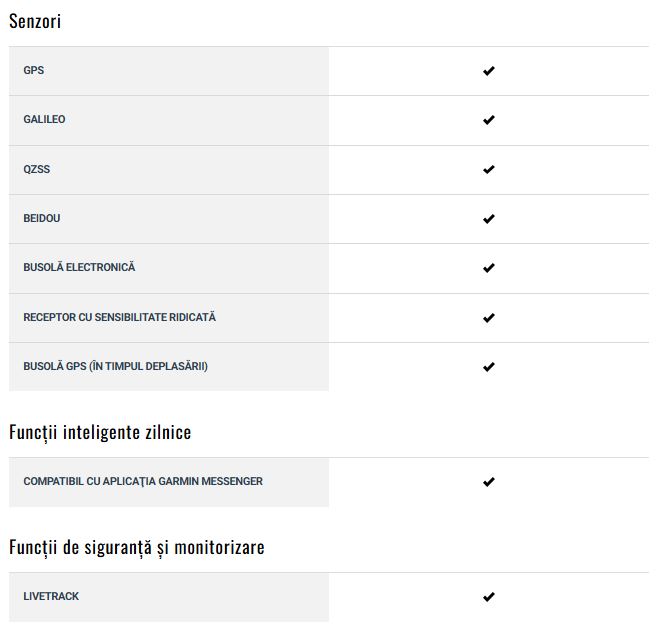Click the GALILEO row checkmark
Viewport: 658px width, 639px height.
488,120
